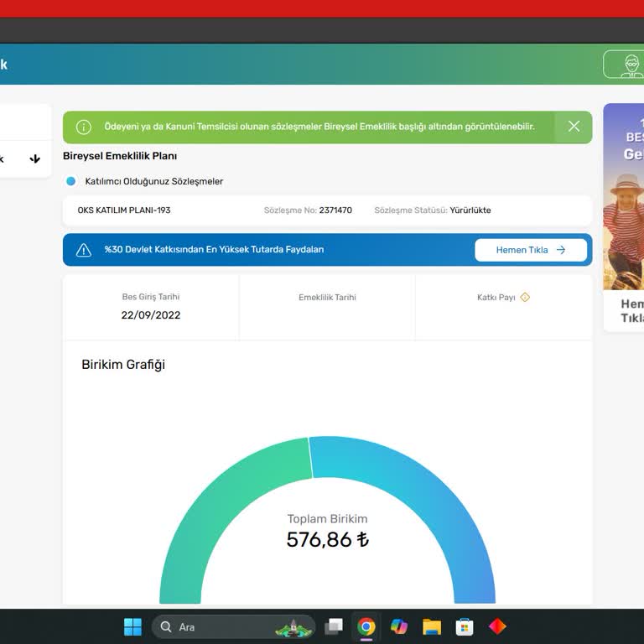
Task: Click the Katkı Payı info diamond icon
Action: [524, 297]
